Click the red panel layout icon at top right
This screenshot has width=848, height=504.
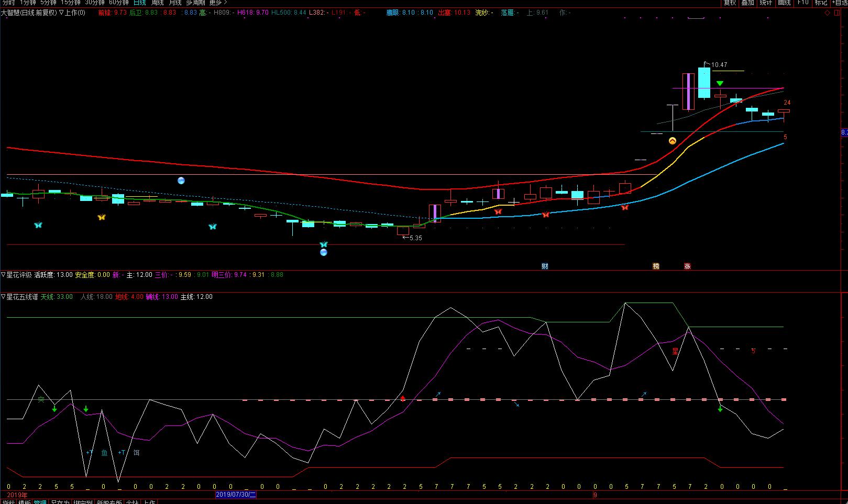pyautogui.click(x=837, y=13)
